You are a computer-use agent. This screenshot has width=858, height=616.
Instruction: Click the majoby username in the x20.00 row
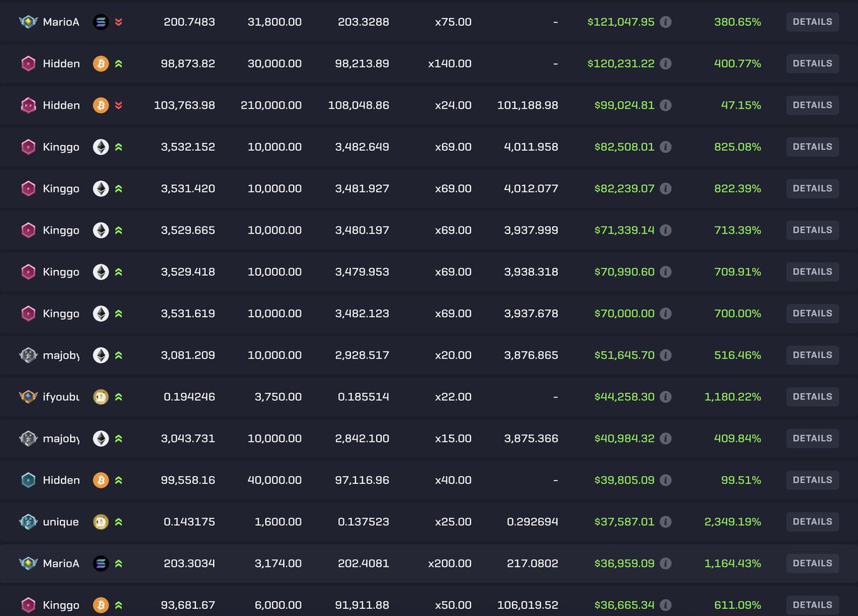pyautogui.click(x=61, y=355)
